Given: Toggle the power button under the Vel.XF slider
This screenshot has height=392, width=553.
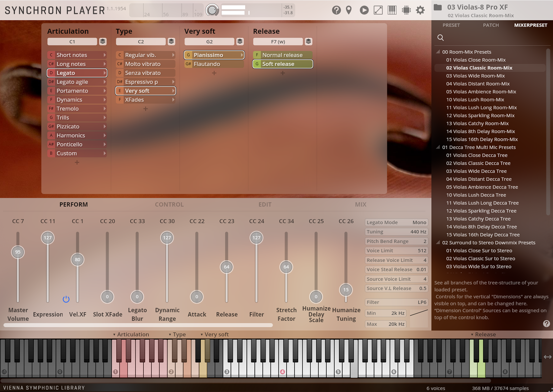Looking at the screenshot, I should click(66, 299).
